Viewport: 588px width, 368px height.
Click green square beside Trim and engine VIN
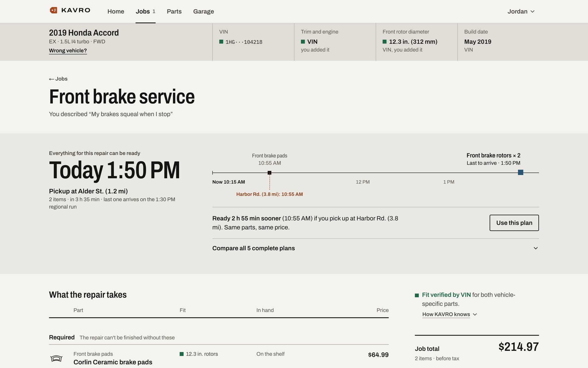pyautogui.click(x=303, y=42)
